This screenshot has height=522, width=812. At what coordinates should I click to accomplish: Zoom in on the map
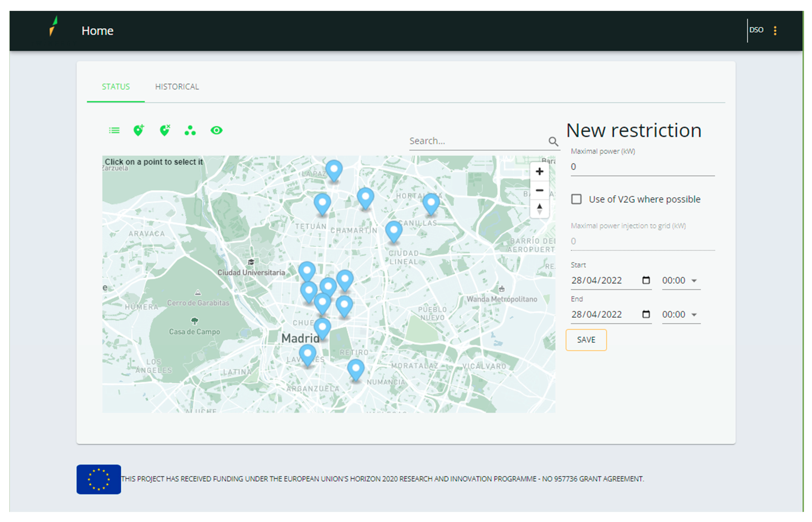click(x=539, y=171)
